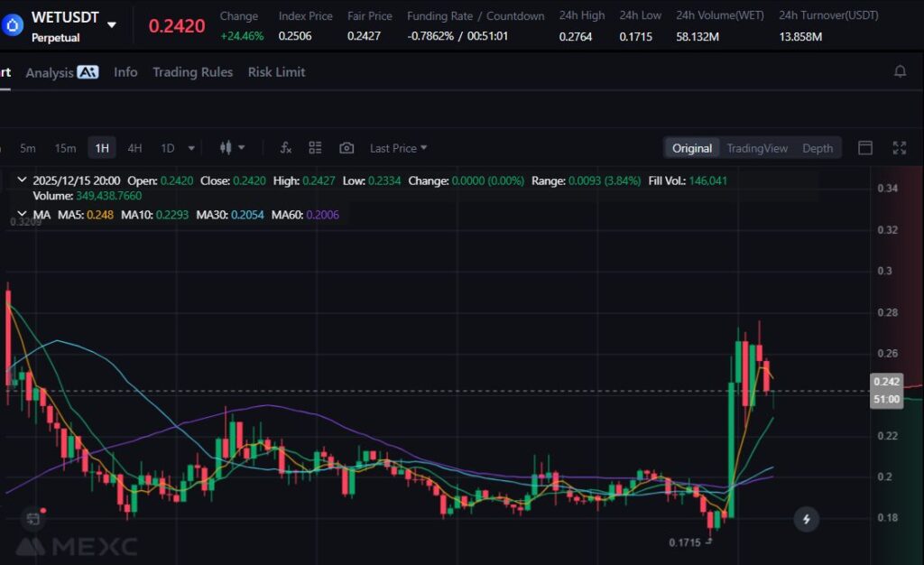Enter fullscreen chart mode

899,148
